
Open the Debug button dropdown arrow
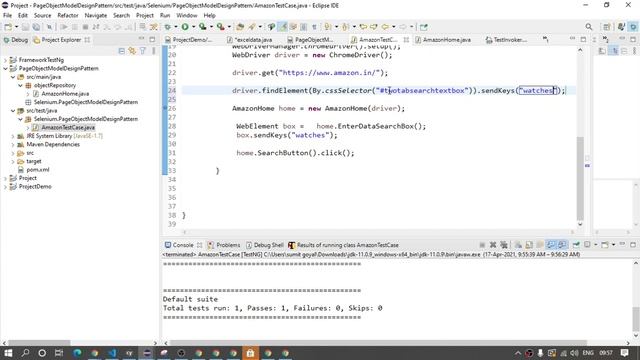pyautogui.click(x=176, y=27)
